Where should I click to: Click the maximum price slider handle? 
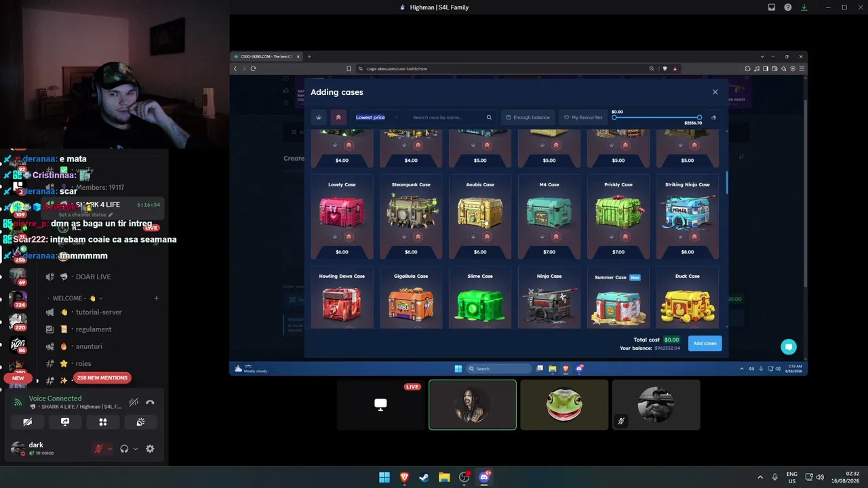click(x=699, y=118)
